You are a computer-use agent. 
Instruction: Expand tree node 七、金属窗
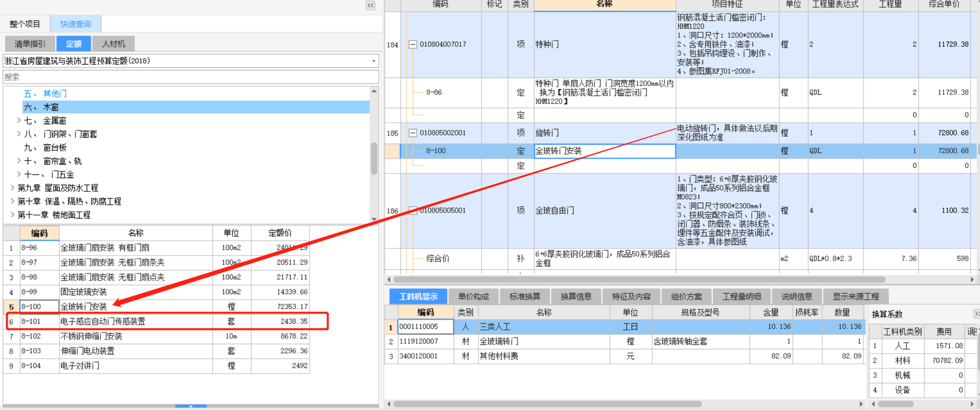pos(19,121)
